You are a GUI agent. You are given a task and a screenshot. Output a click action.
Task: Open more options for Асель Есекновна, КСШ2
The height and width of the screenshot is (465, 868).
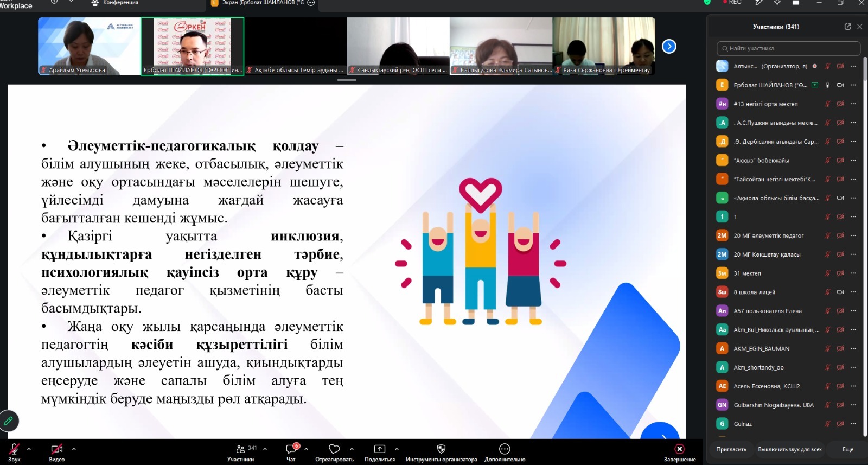pyautogui.click(x=853, y=386)
